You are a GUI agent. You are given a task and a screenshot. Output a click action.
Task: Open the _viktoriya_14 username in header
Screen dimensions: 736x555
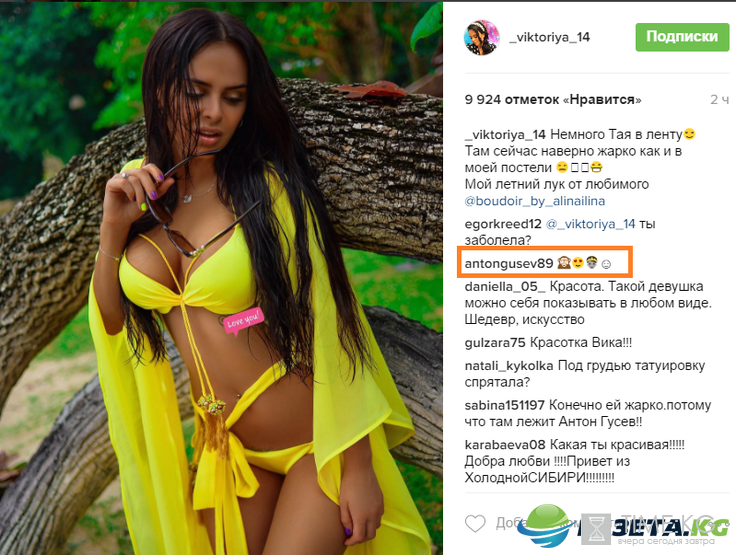[x=550, y=37]
